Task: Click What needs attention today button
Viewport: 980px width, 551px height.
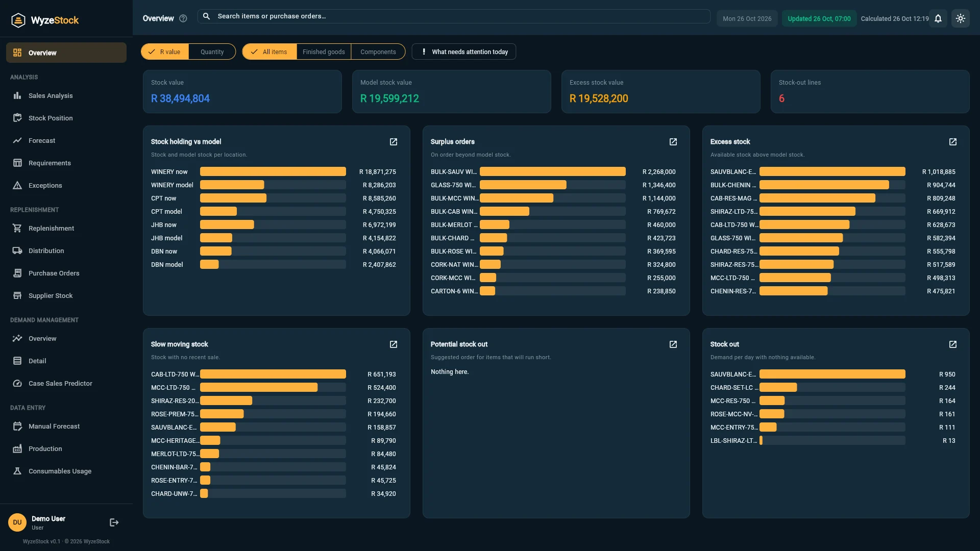Action: [x=464, y=52]
